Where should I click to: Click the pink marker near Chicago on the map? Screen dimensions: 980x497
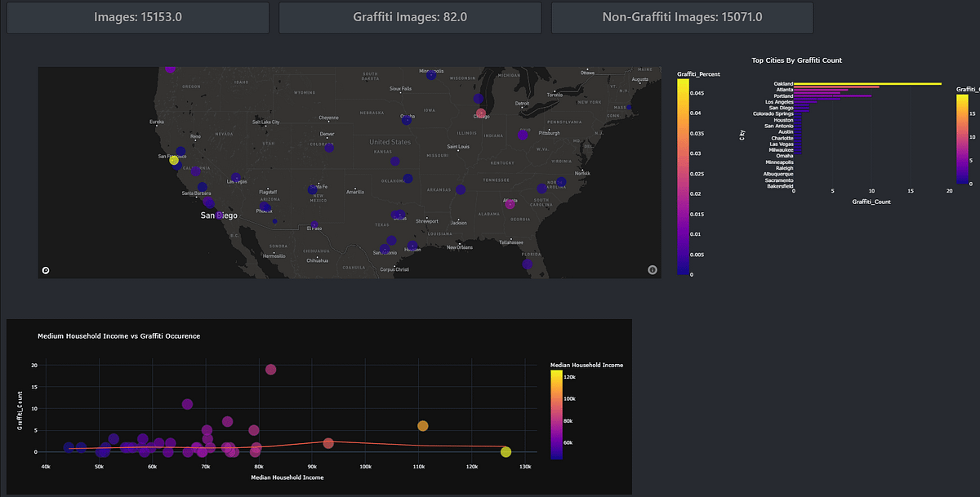pyautogui.click(x=480, y=113)
